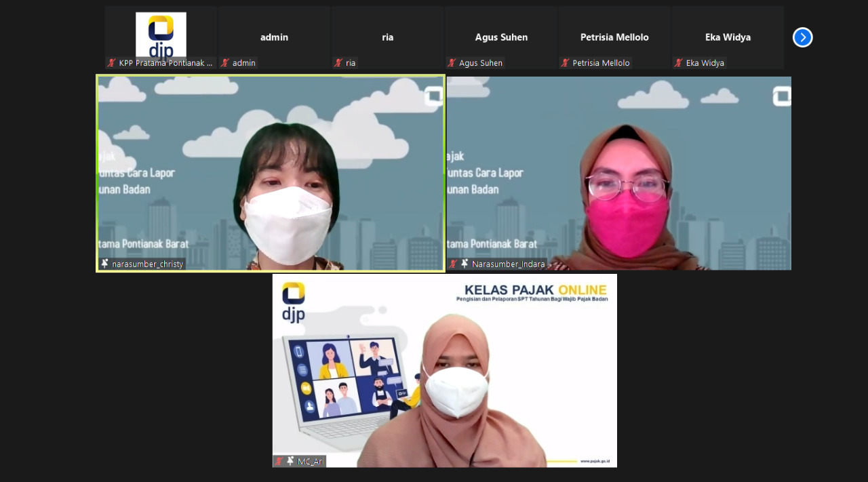Click the muted mic icon beside admin

pyautogui.click(x=225, y=63)
